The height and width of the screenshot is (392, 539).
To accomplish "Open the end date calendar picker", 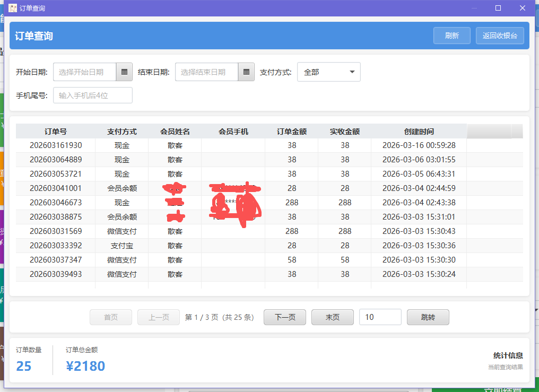I will tap(246, 72).
